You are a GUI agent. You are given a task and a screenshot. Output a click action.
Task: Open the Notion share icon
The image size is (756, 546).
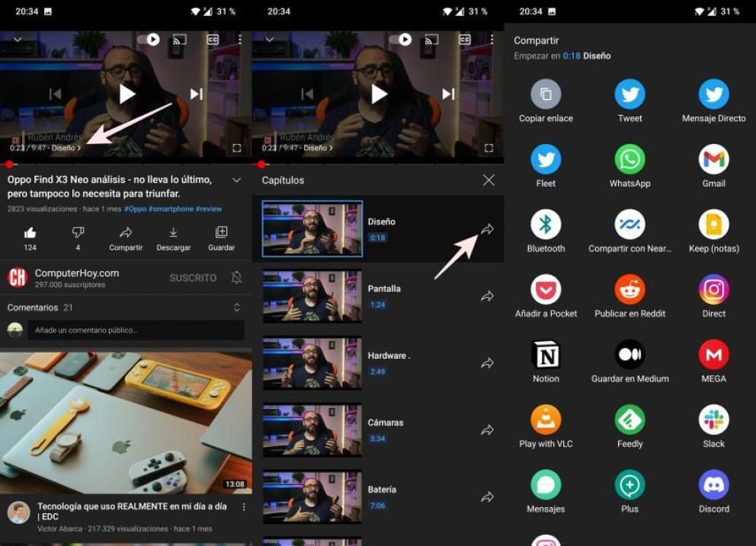pos(546,354)
